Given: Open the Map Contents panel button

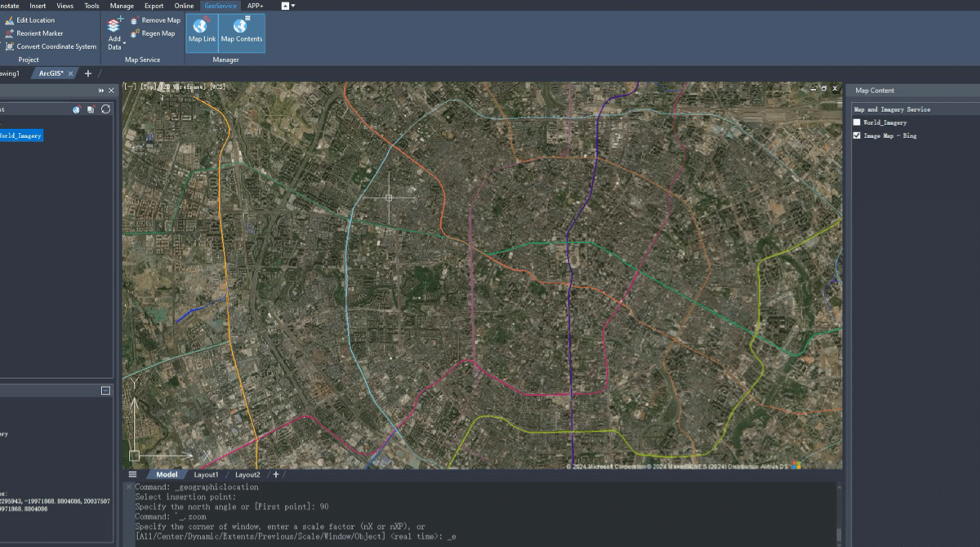Looking at the screenshot, I should pyautogui.click(x=242, y=32).
